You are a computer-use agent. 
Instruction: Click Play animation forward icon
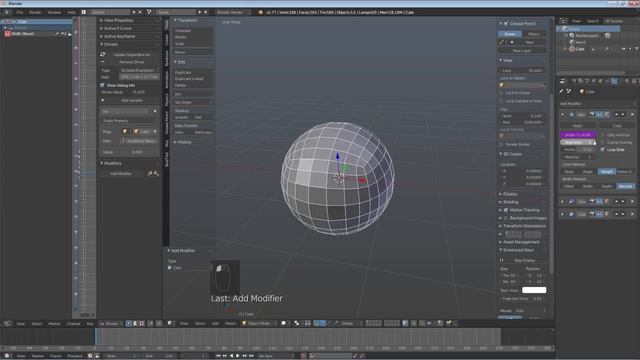coord(238,356)
